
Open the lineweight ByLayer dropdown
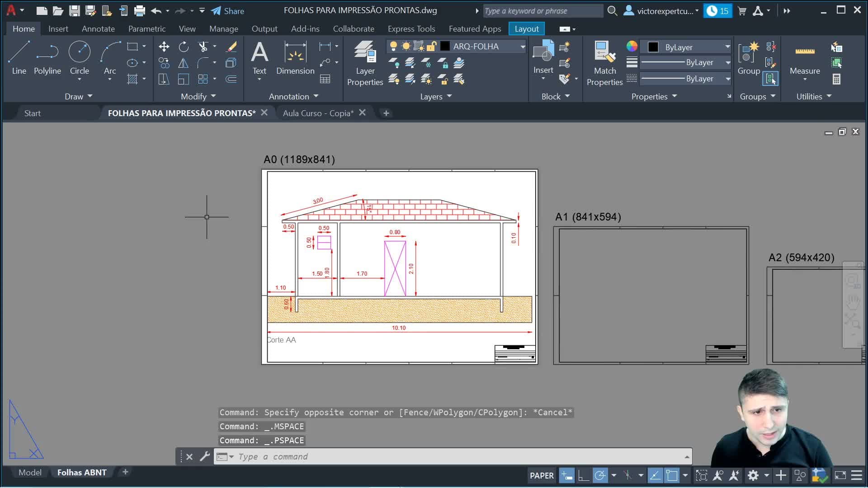pos(727,62)
